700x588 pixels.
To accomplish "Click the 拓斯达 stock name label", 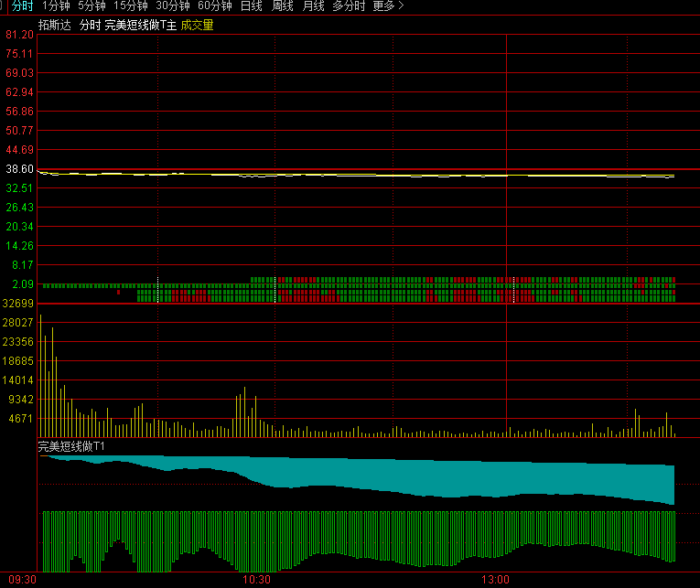I will coord(54,26).
